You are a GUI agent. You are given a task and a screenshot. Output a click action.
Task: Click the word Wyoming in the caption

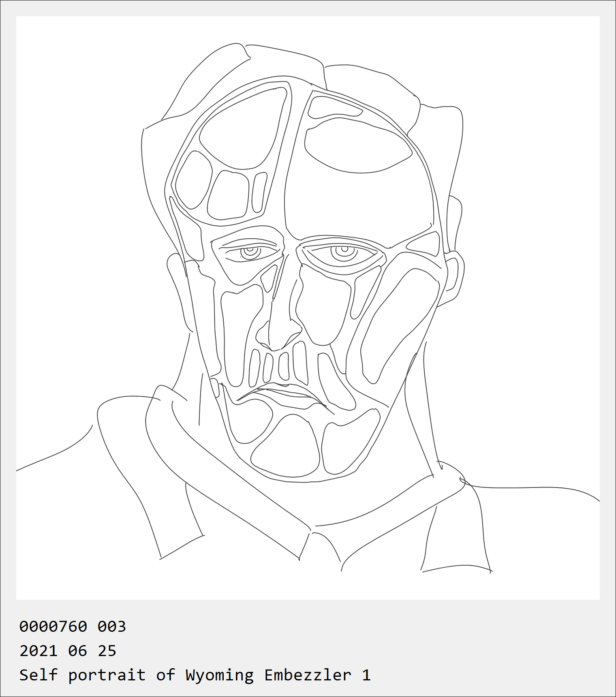tap(220, 676)
